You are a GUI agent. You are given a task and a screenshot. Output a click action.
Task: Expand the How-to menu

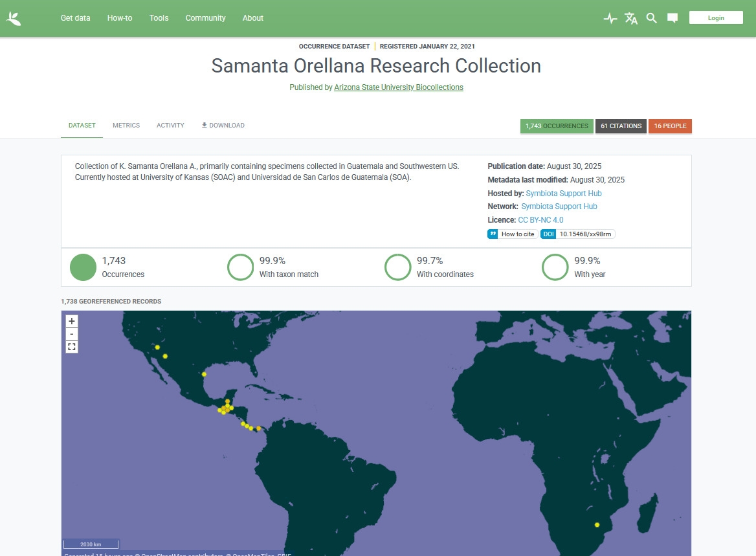pos(120,18)
